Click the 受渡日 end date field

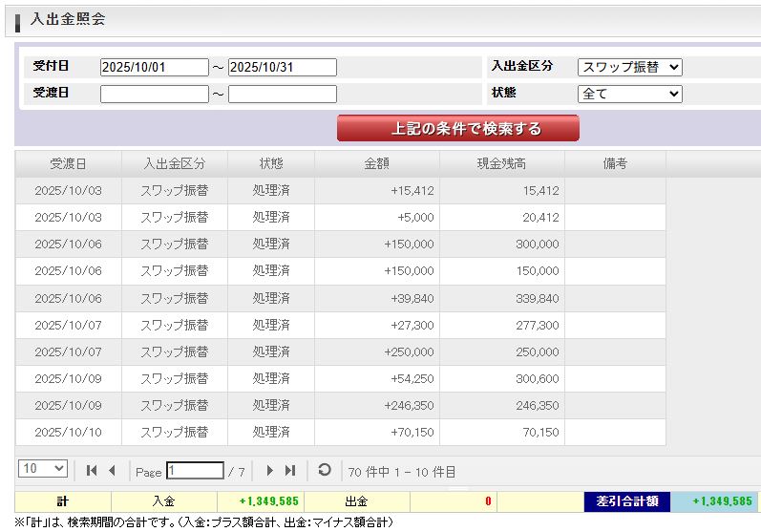click(x=282, y=94)
